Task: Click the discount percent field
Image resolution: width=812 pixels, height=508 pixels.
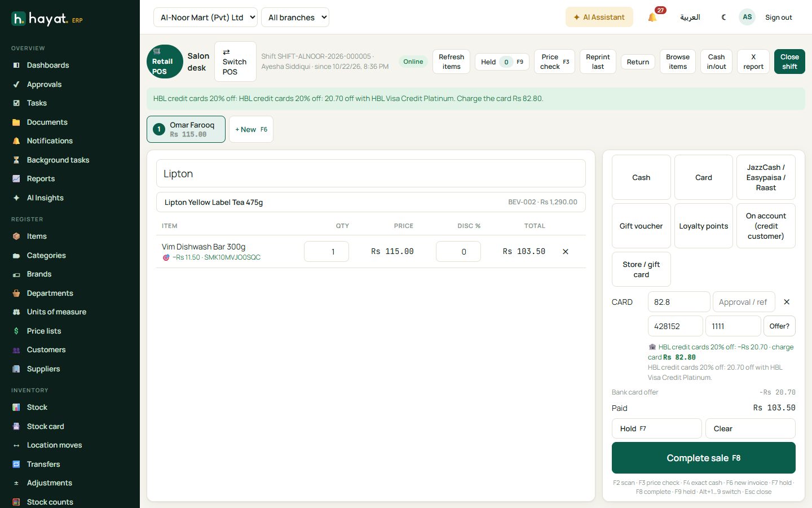Action: [x=458, y=252]
